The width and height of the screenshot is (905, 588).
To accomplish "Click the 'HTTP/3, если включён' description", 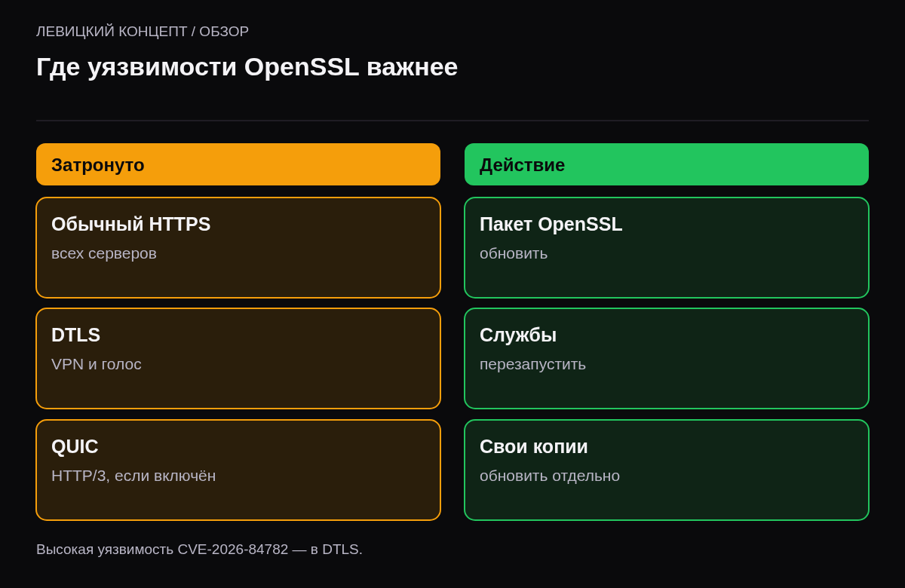I will click(133, 476).
